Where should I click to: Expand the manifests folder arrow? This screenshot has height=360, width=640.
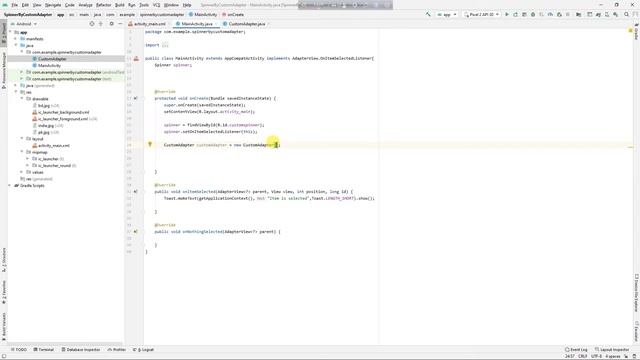pos(16,39)
